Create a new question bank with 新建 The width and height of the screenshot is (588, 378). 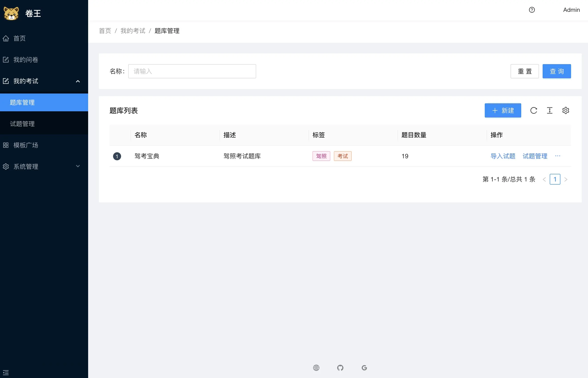click(503, 110)
